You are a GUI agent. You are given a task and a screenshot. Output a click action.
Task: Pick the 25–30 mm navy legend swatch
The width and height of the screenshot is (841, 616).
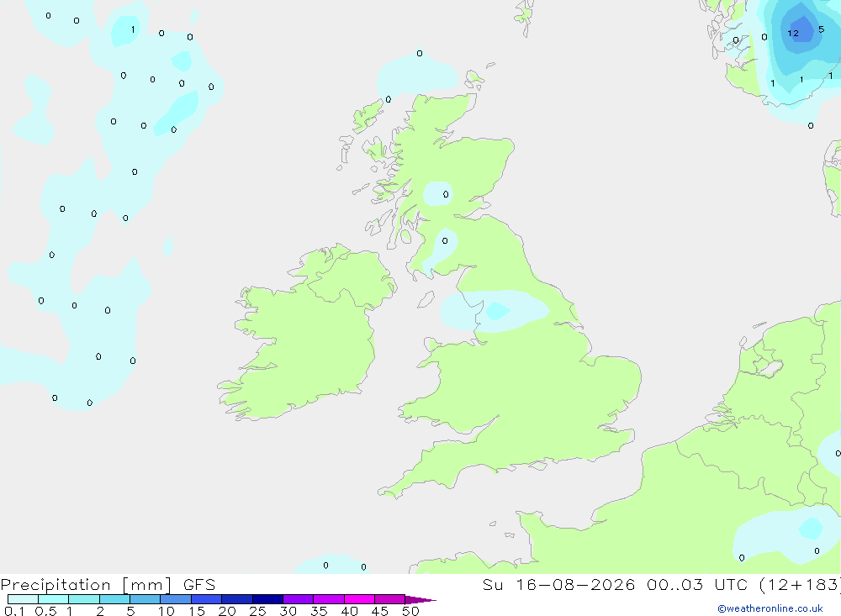coord(267,599)
